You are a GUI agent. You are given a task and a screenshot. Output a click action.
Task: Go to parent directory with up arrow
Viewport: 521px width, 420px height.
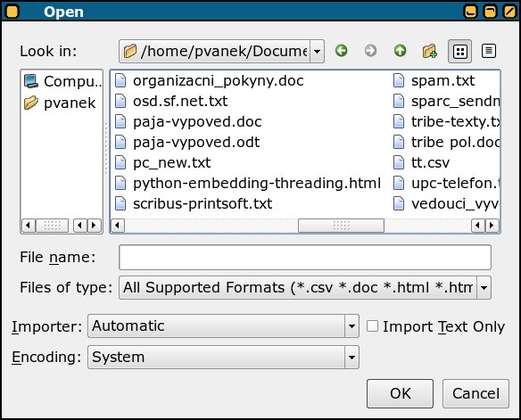click(400, 51)
